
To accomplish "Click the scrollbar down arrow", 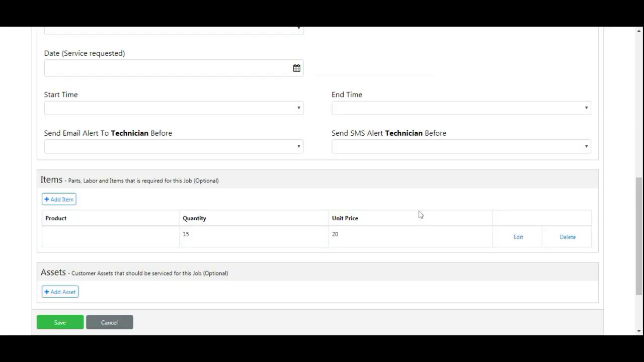I will tap(639, 331).
